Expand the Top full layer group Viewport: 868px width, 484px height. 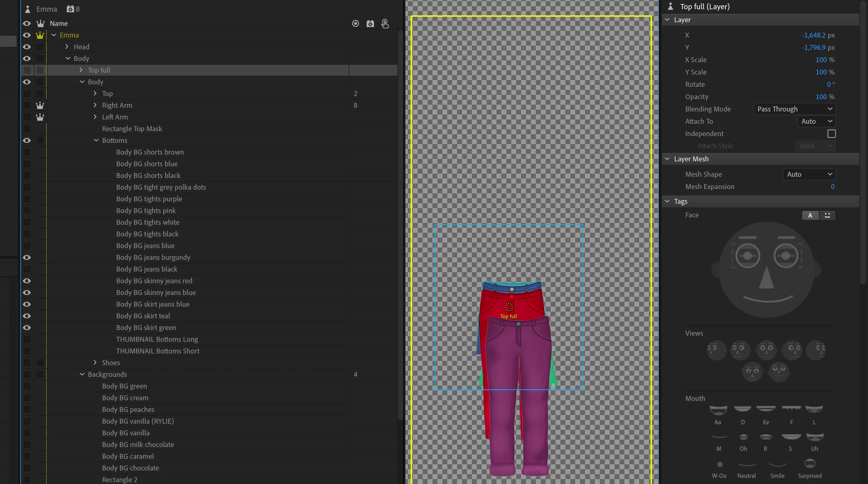pos(81,70)
